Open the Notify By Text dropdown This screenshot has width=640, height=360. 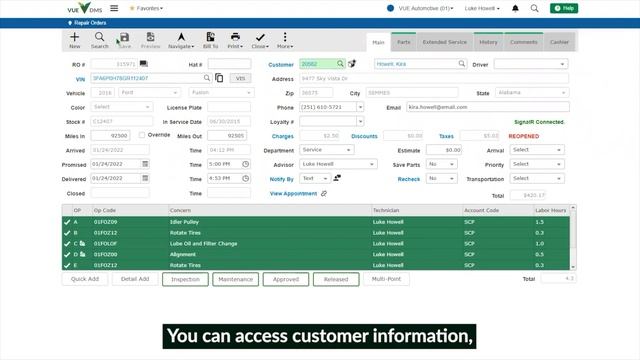pos(325,178)
